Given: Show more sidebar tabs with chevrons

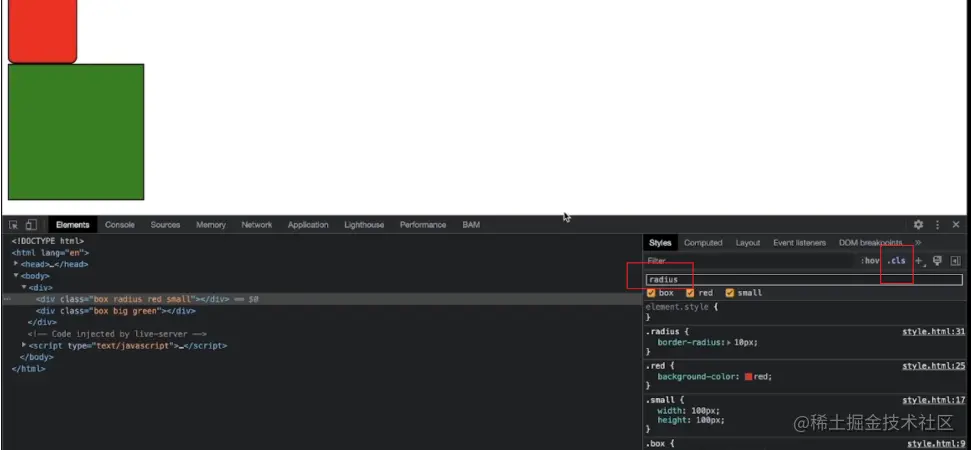Looking at the screenshot, I should (x=918, y=243).
